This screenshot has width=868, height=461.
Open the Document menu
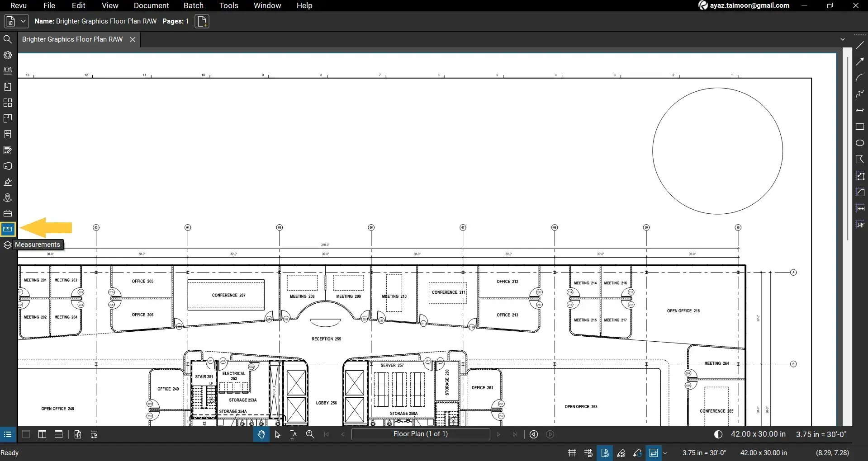click(151, 5)
